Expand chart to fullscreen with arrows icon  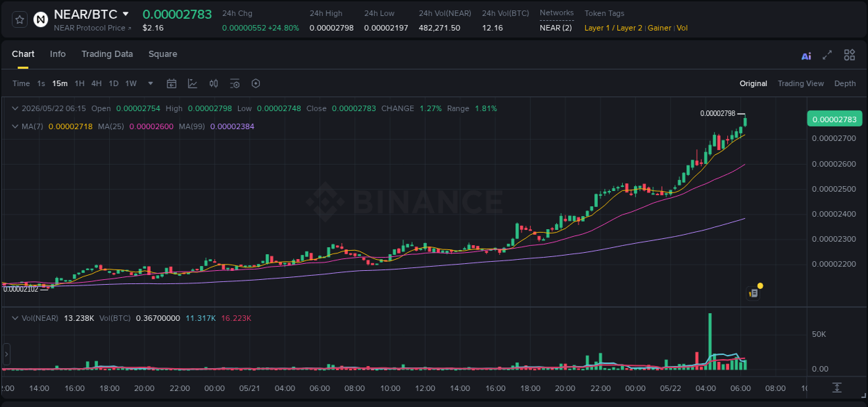[x=827, y=55]
